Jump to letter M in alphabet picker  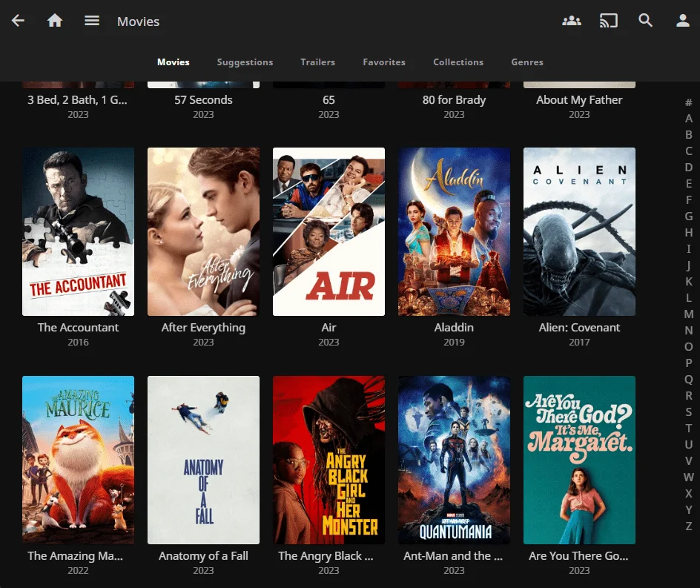pyautogui.click(x=689, y=314)
